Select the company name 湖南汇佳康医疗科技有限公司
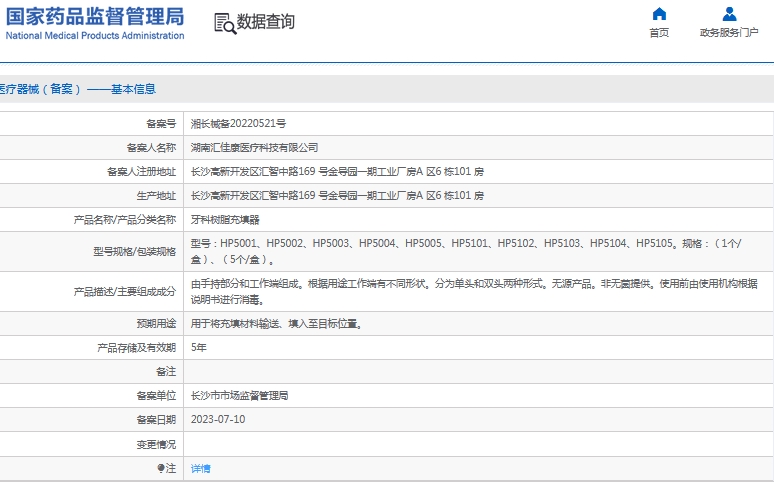Viewport: 774px width, 485px height. click(x=254, y=148)
